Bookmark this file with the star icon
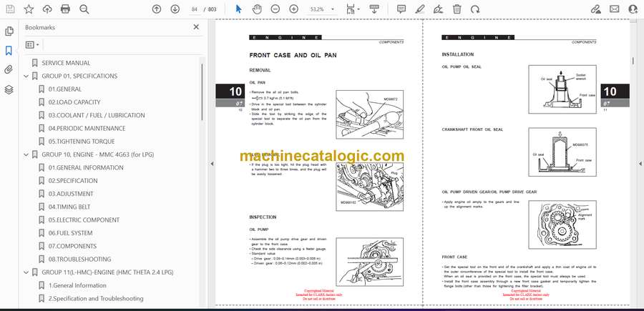The height and width of the screenshot is (311, 644). point(29,9)
